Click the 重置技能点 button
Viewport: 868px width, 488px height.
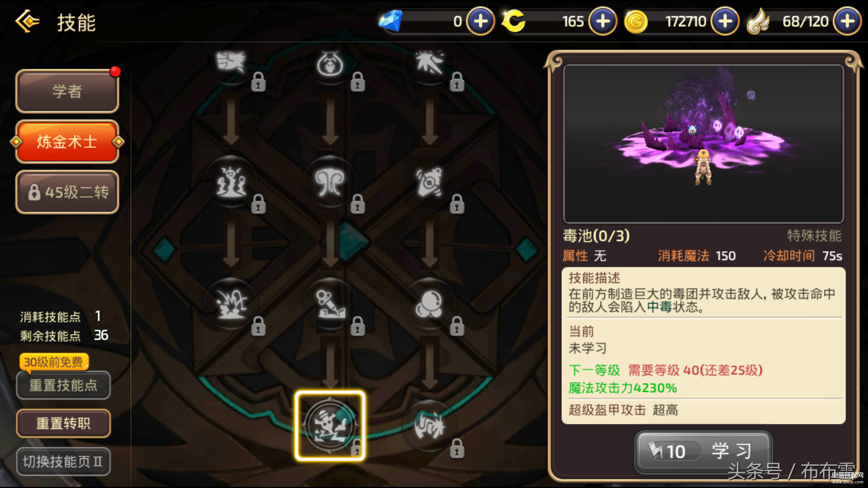point(63,385)
